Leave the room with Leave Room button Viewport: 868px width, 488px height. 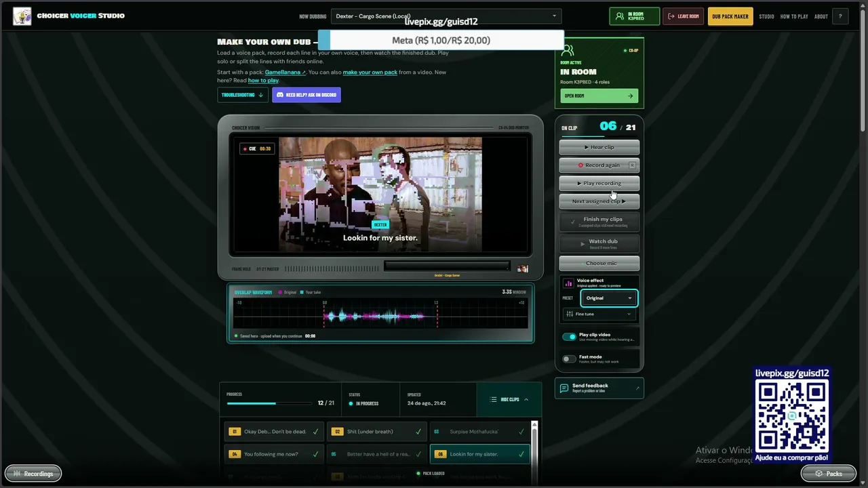click(x=683, y=16)
